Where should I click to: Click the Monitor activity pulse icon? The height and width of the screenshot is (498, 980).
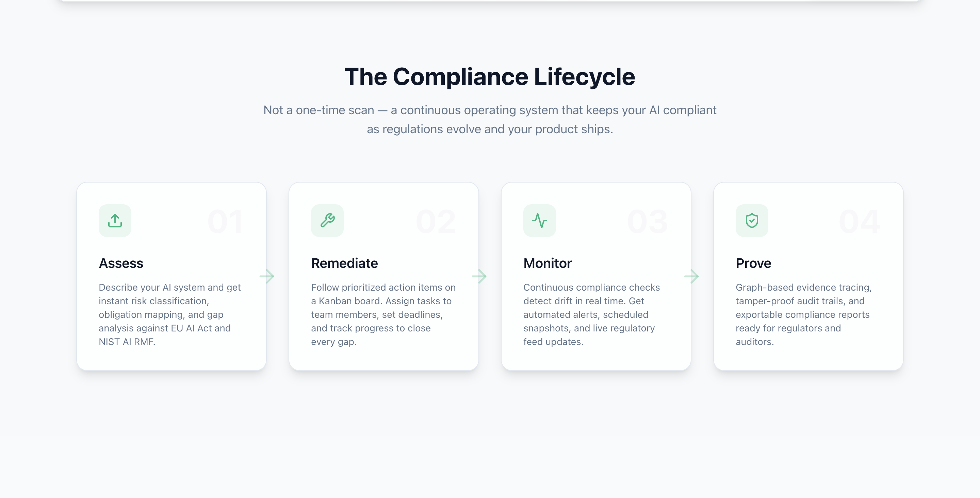coord(539,221)
